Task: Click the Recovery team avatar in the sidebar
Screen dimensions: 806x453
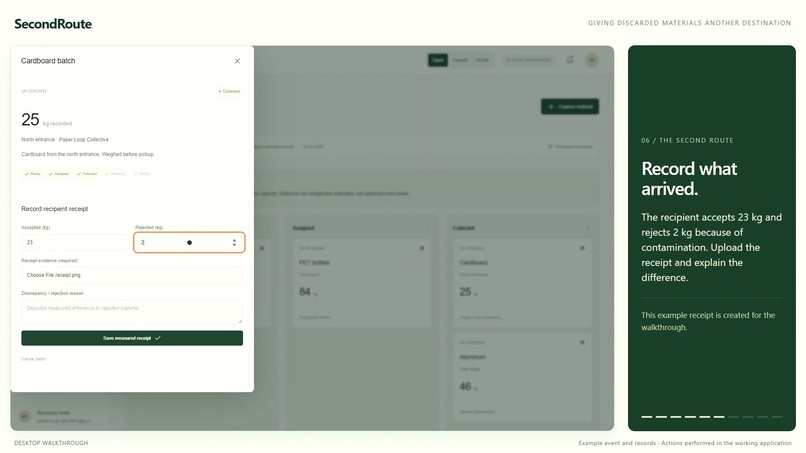Action: tap(25, 416)
